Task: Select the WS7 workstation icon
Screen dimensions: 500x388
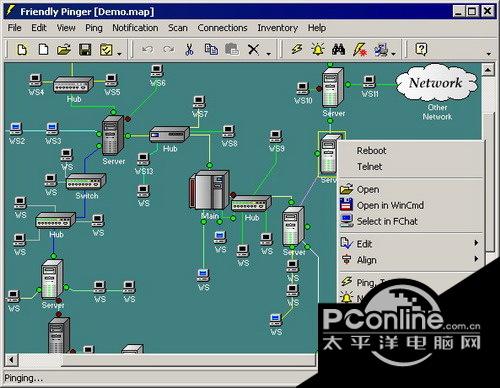Action: 199,102
